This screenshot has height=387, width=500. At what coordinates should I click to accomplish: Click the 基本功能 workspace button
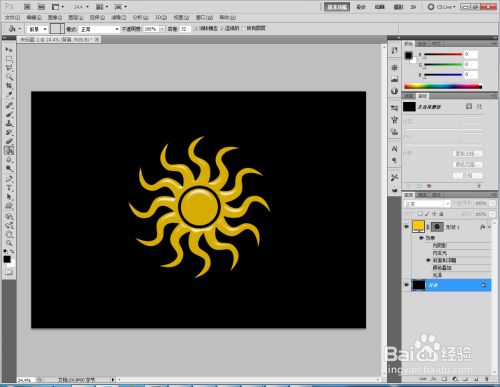(x=337, y=7)
